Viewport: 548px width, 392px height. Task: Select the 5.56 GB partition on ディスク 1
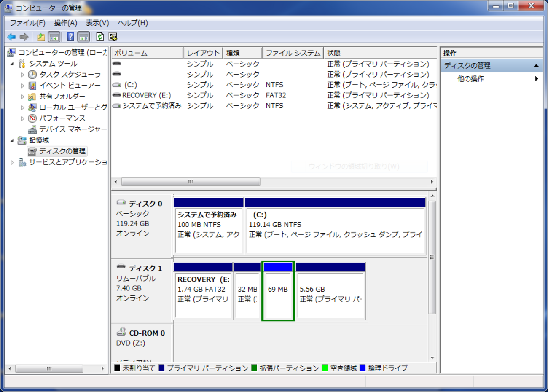[x=330, y=291]
